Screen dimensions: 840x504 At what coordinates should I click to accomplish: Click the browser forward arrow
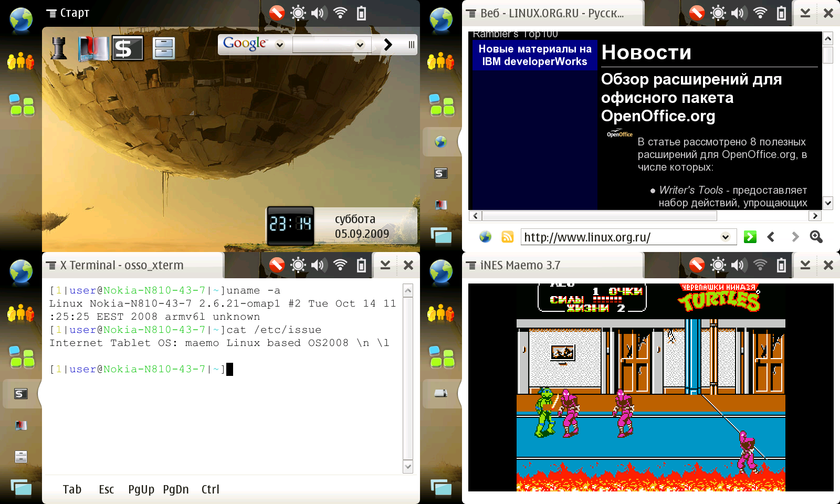point(795,237)
